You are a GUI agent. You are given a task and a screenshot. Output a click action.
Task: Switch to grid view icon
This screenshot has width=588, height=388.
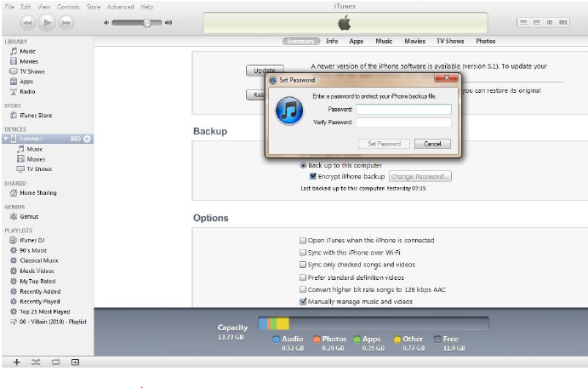(x=550, y=22)
